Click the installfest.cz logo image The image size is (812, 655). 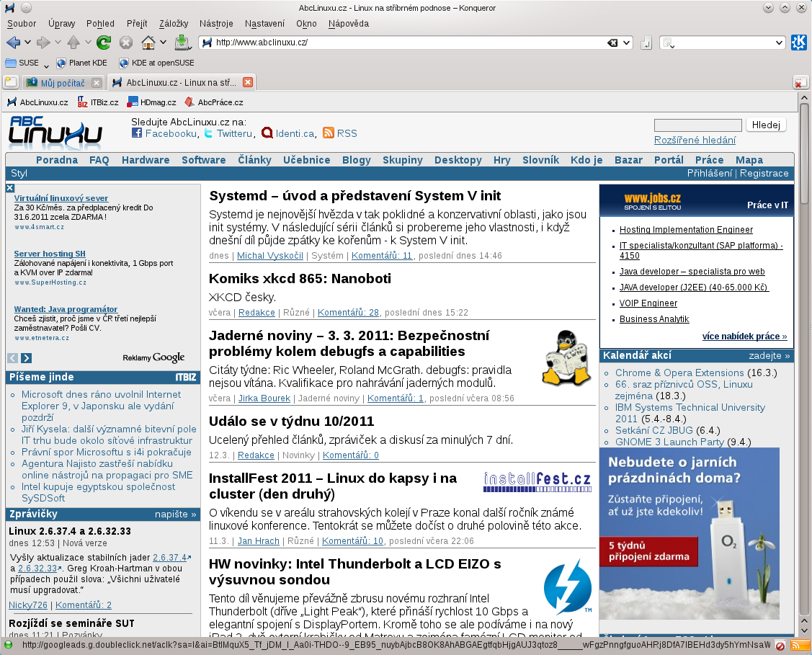coord(537,481)
